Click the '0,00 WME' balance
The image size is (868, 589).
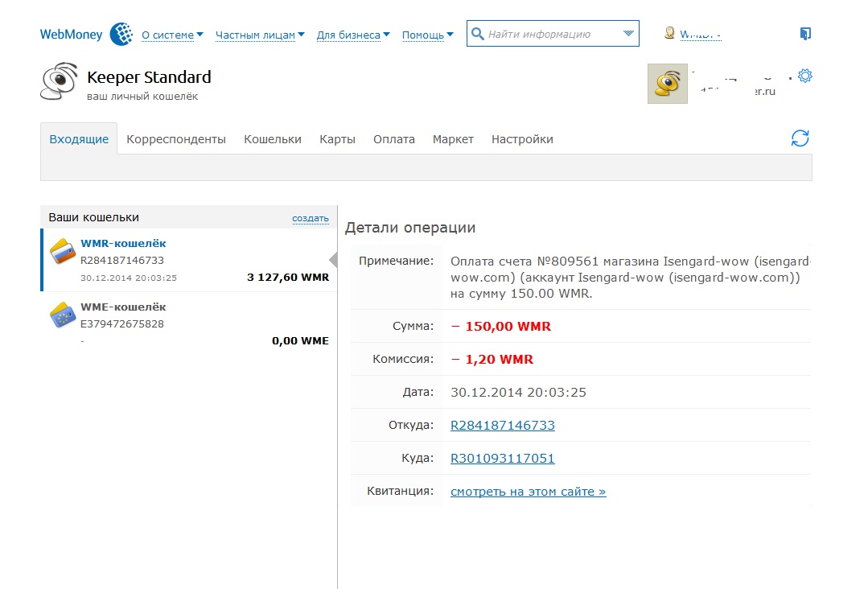point(300,341)
